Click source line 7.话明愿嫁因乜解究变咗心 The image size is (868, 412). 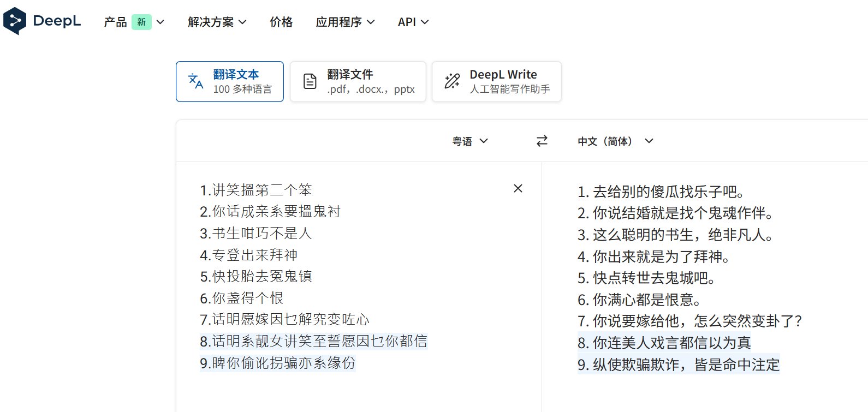coord(284,319)
